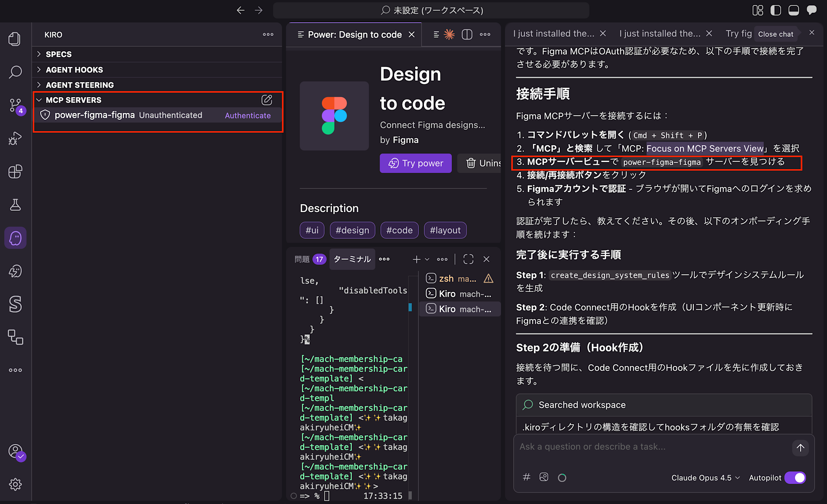
Task: Open the Extensions view icon
Action: pos(15,171)
